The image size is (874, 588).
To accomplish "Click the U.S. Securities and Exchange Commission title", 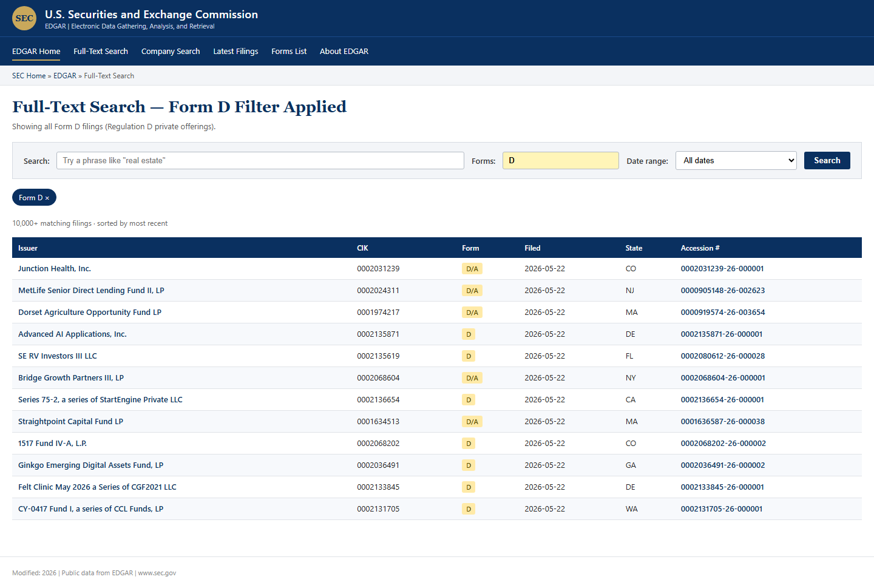I will [x=151, y=14].
